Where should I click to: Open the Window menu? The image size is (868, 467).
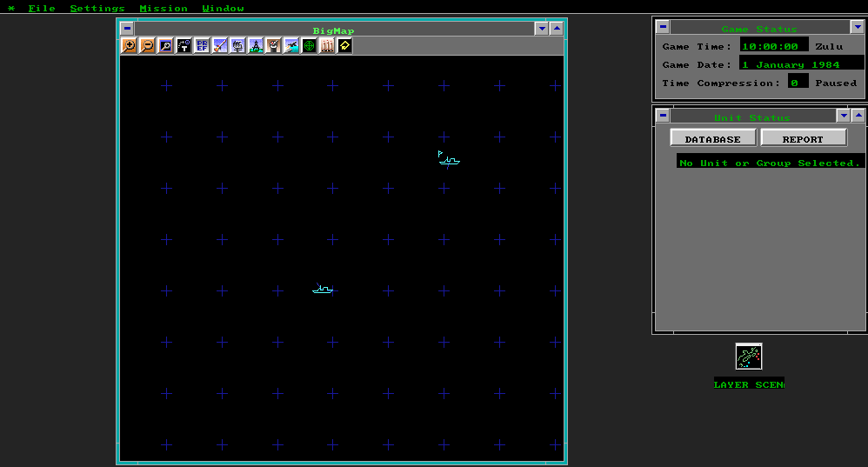coord(224,9)
